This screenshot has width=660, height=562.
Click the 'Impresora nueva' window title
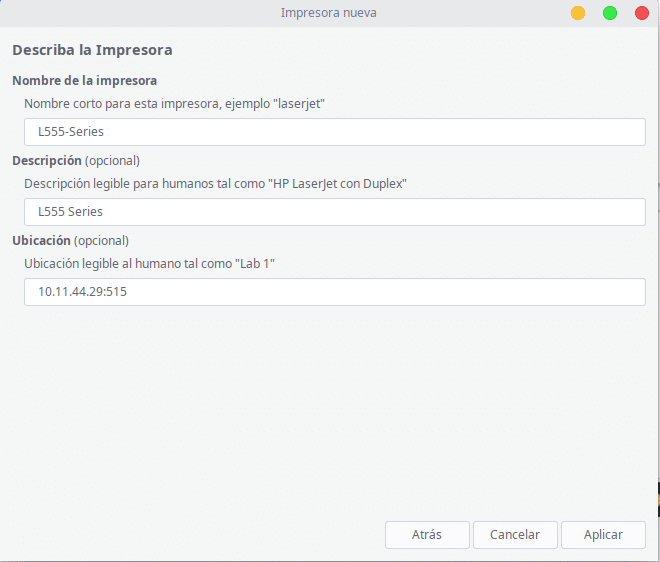pyautogui.click(x=329, y=13)
